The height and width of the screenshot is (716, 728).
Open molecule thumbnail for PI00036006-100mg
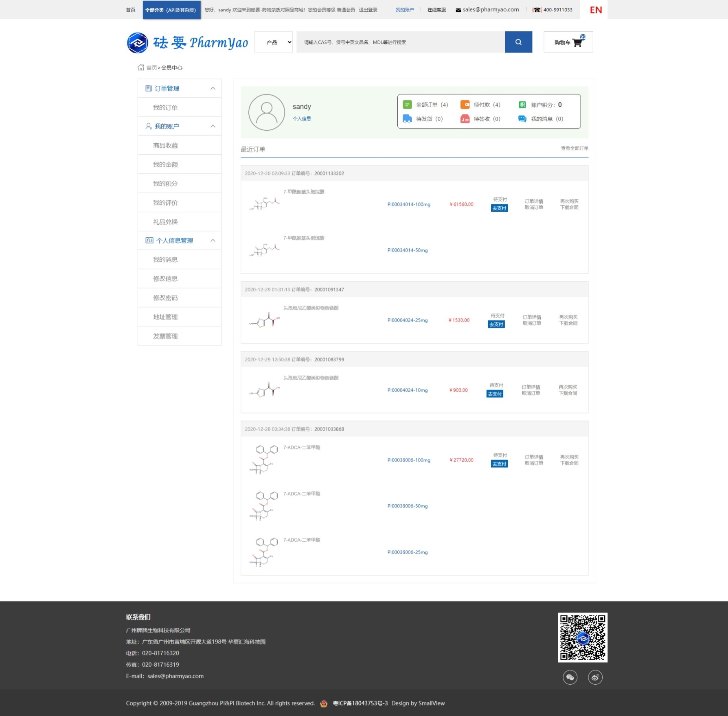click(x=264, y=460)
